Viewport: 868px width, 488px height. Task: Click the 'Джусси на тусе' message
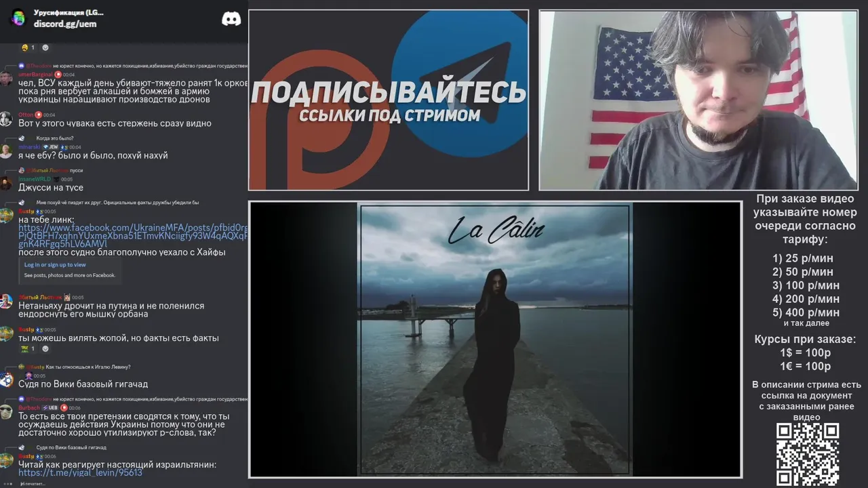(x=51, y=188)
